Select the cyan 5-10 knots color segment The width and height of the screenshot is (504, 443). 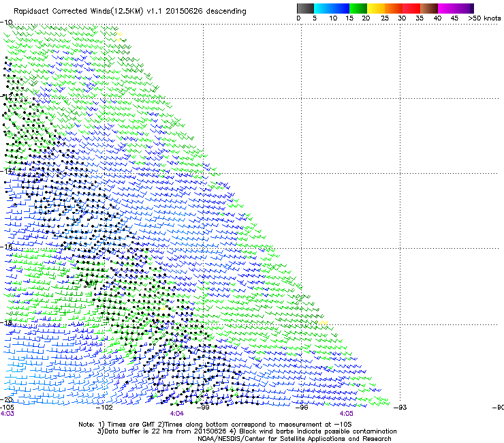pos(323,8)
